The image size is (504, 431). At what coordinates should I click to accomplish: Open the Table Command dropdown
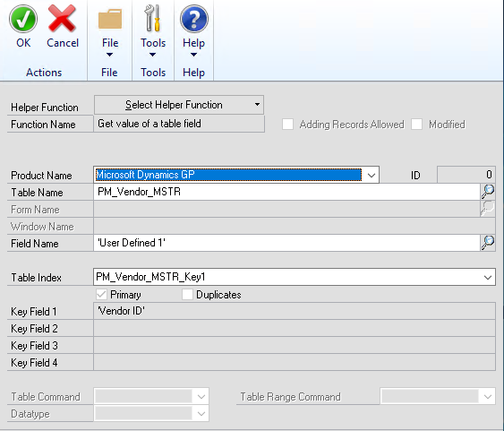coord(151,396)
